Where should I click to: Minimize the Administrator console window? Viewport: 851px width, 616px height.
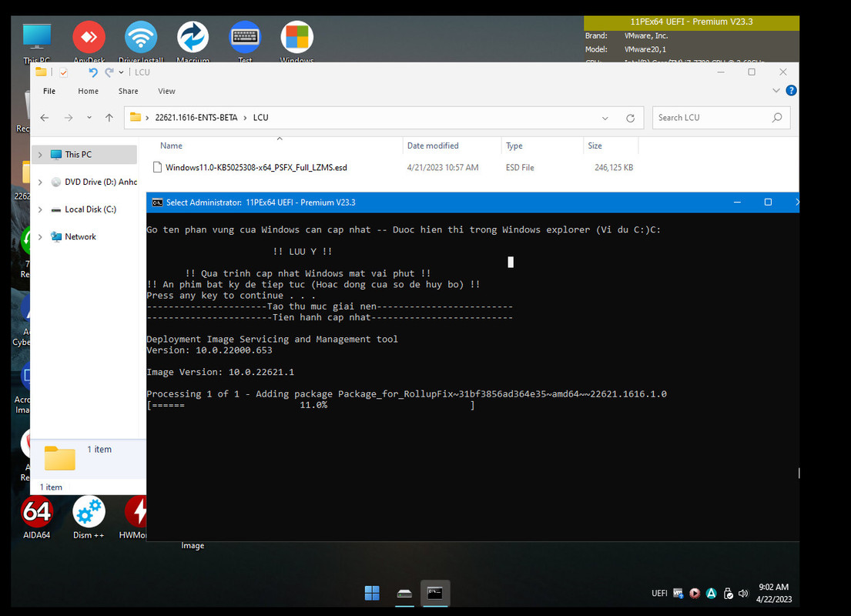point(737,203)
